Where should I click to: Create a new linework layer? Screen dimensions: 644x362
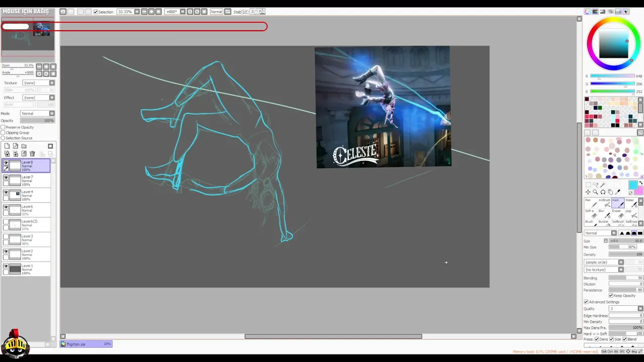point(16,146)
